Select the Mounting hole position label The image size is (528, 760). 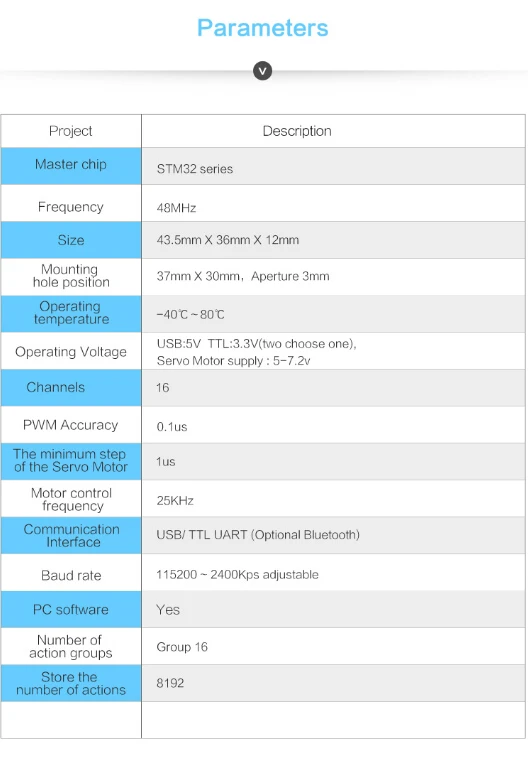pyautogui.click(x=71, y=276)
